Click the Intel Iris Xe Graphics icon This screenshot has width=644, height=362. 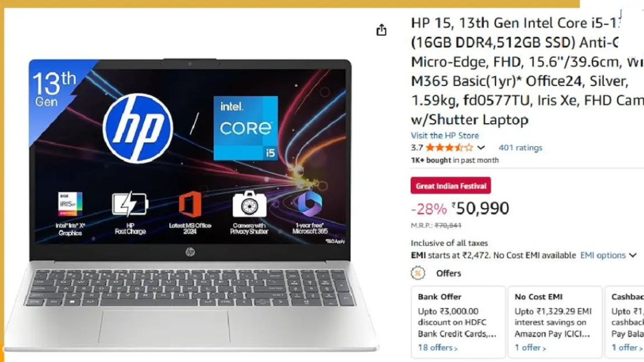point(70,204)
